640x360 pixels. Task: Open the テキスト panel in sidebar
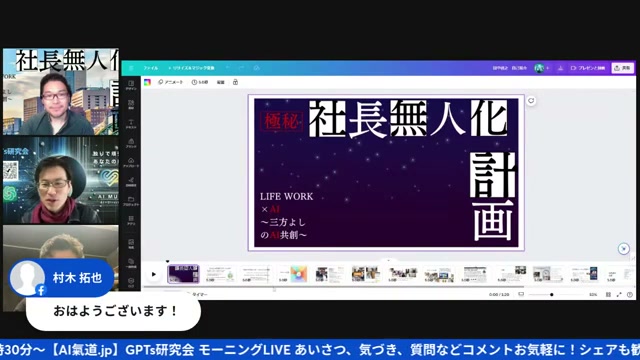pos(131,124)
